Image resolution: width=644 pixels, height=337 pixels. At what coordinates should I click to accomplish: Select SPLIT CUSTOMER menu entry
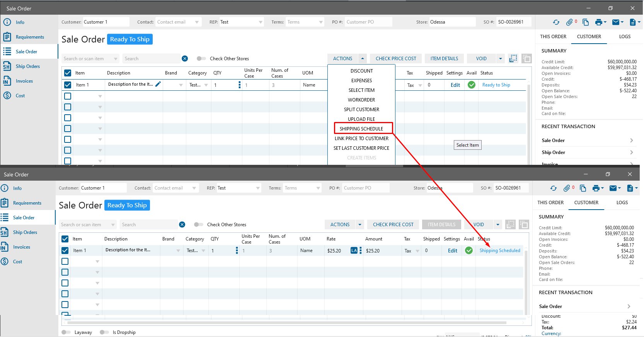click(362, 110)
